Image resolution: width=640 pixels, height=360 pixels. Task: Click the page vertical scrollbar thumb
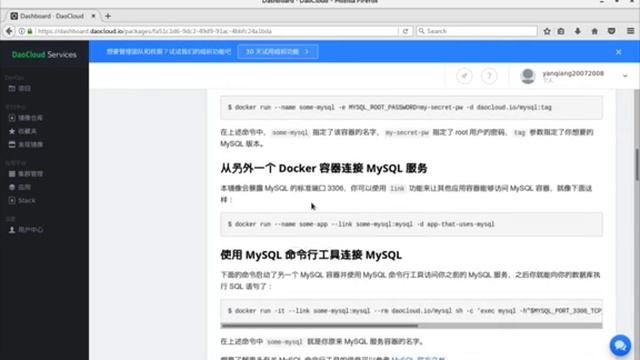coord(637,164)
